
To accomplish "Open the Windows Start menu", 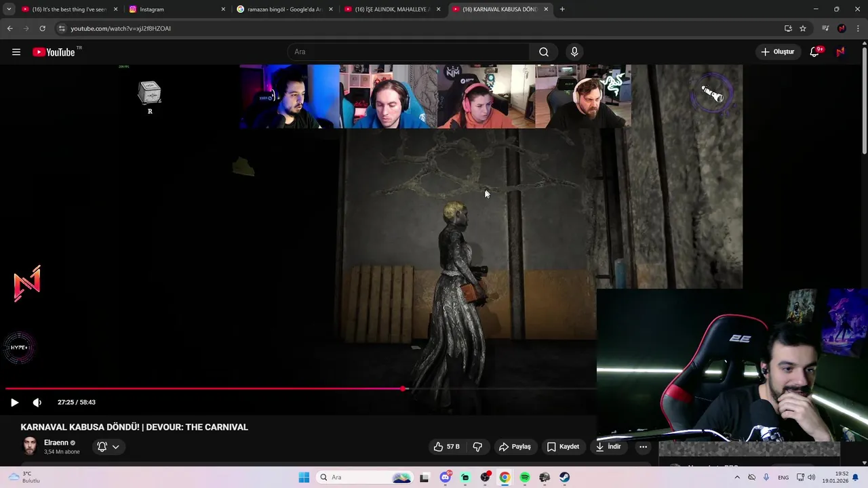I will click(x=304, y=477).
